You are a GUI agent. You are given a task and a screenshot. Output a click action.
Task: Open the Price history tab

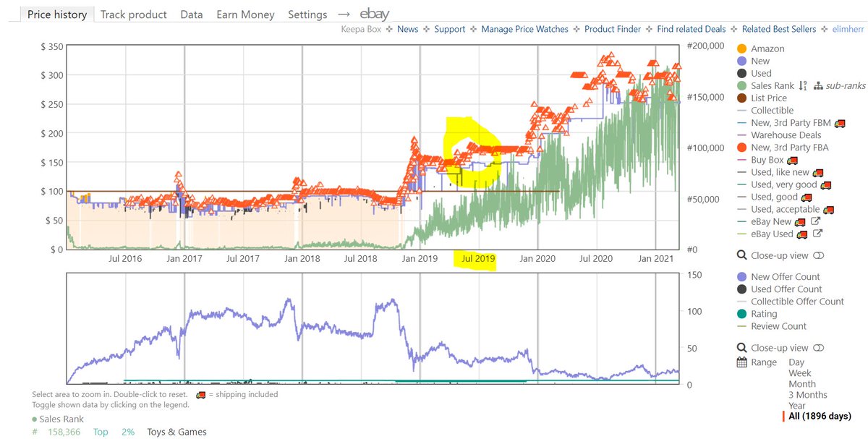57,14
